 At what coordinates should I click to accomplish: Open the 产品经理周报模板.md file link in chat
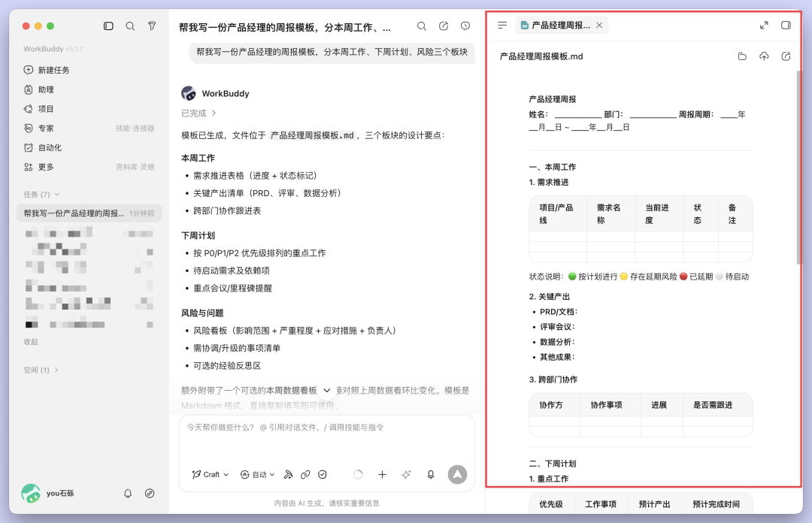click(312, 136)
